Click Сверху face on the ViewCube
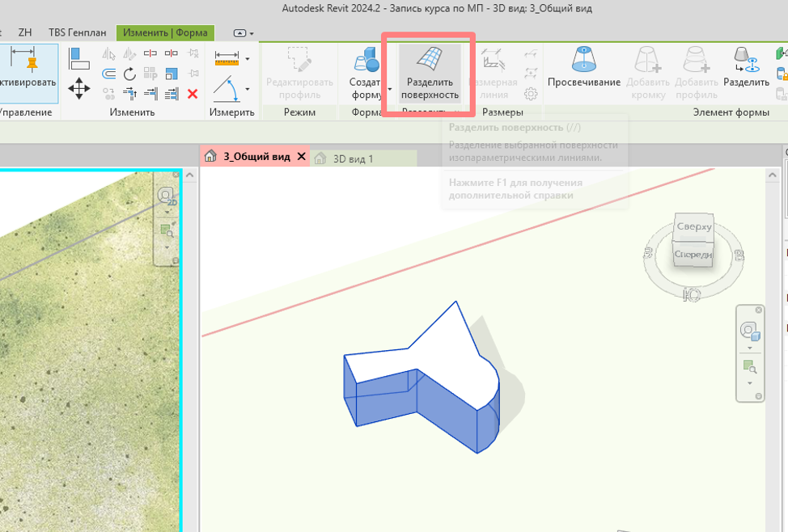Viewport: 788px width, 532px height. (x=694, y=226)
